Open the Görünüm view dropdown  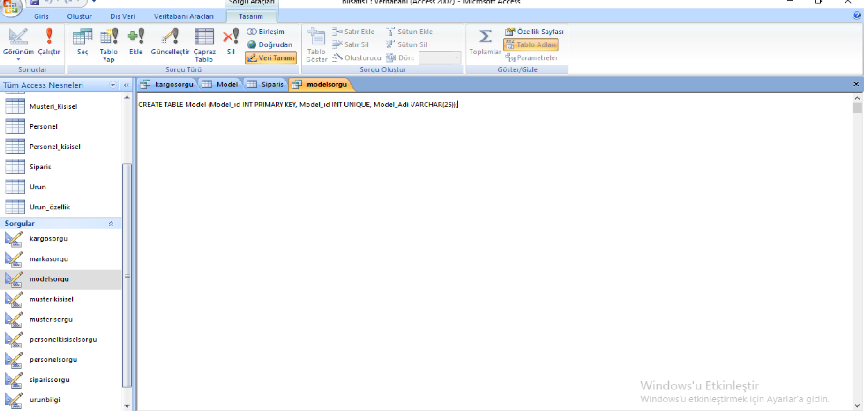point(18,59)
